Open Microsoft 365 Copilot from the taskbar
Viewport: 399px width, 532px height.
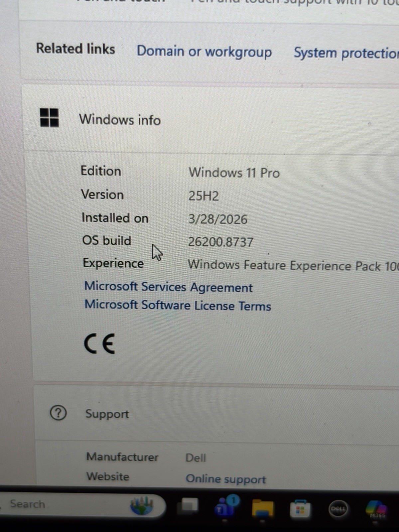point(376,510)
